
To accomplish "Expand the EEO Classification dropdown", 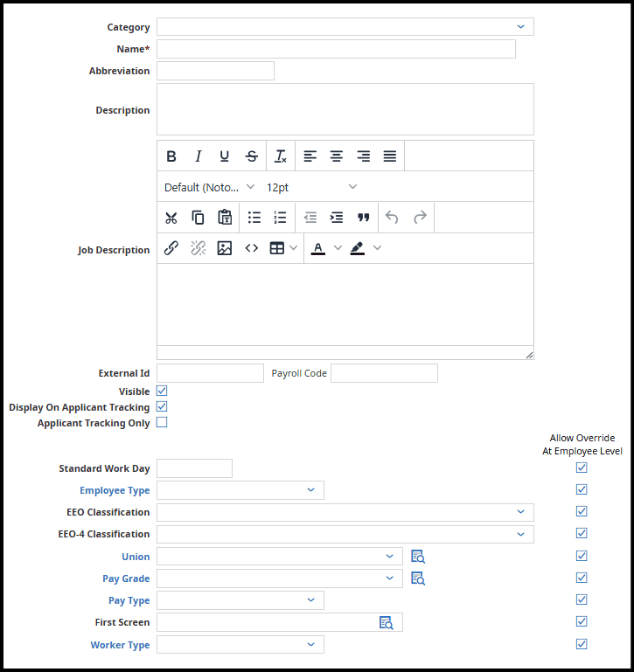I will (x=345, y=512).
